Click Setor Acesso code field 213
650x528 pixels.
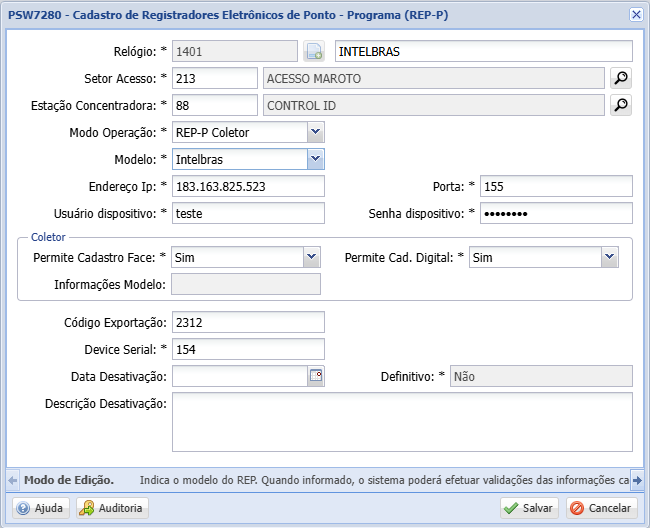pyautogui.click(x=215, y=78)
